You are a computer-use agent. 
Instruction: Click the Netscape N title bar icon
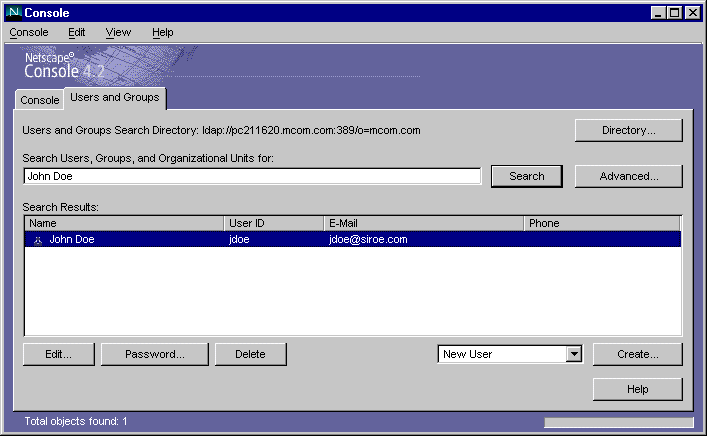click(x=14, y=13)
